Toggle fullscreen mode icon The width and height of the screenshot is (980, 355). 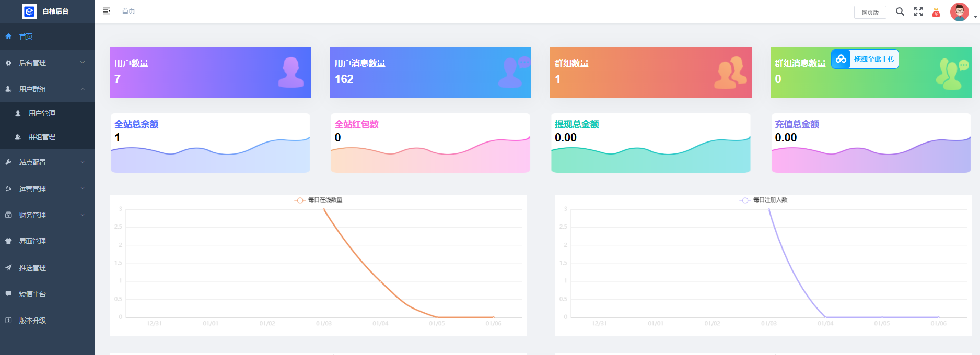[x=918, y=11]
